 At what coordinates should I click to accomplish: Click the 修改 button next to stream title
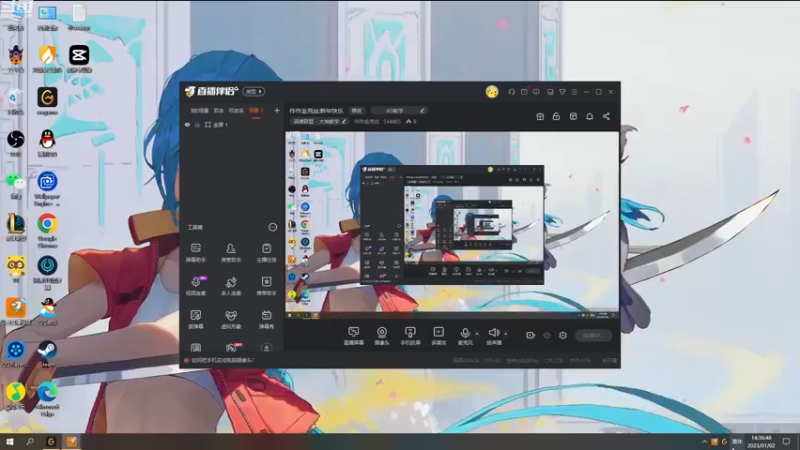(x=357, y=111)
